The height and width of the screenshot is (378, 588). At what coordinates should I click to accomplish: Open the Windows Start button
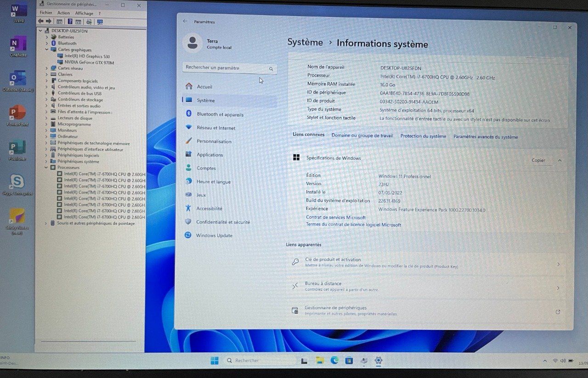click(x=215, y=361)
